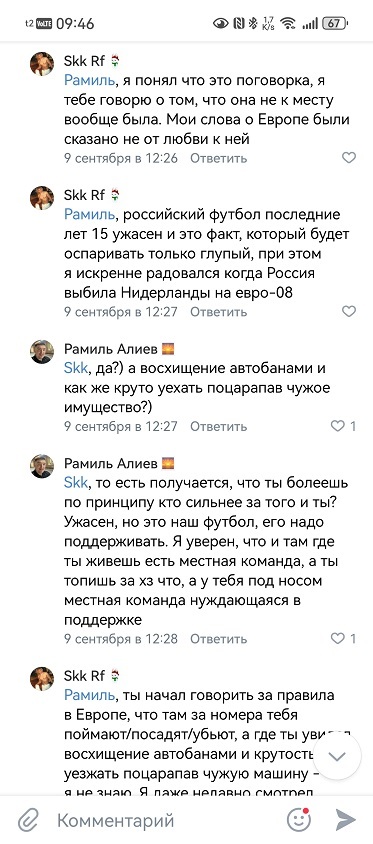Screen dimensions: 373x844
Task: Open the emoji sticker picker
Action: coord(299,820)
